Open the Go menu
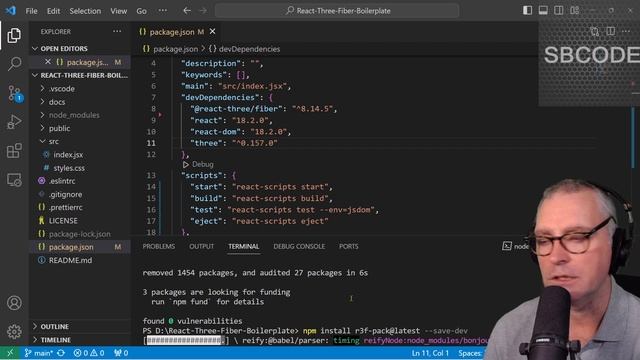 click(x=141, y=11)
